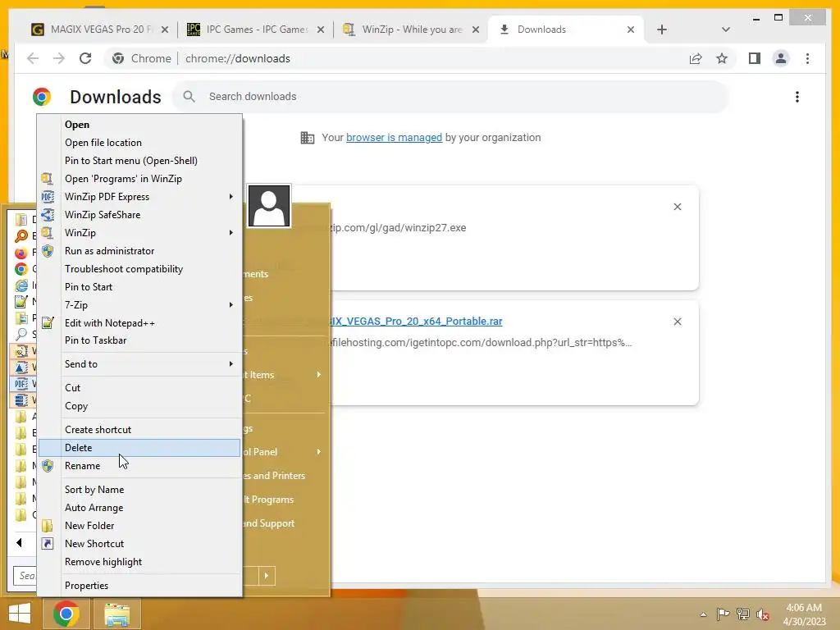840x630 pixels.
Task: Bookmark this page with the star icon
Action: coord(722,58)
